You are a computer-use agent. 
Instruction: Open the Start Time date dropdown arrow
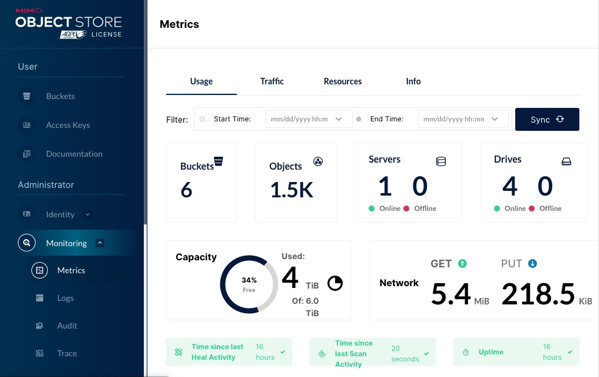[338, 119]
